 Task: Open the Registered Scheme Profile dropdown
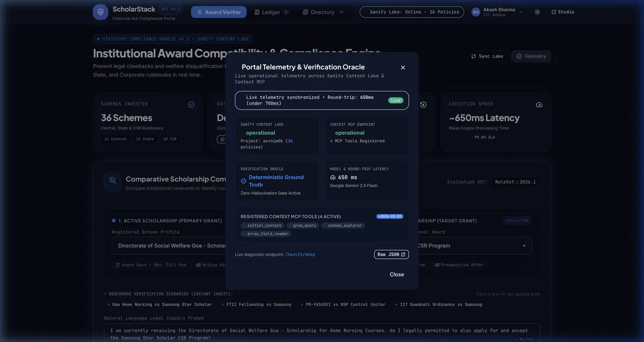pos(169,245)
